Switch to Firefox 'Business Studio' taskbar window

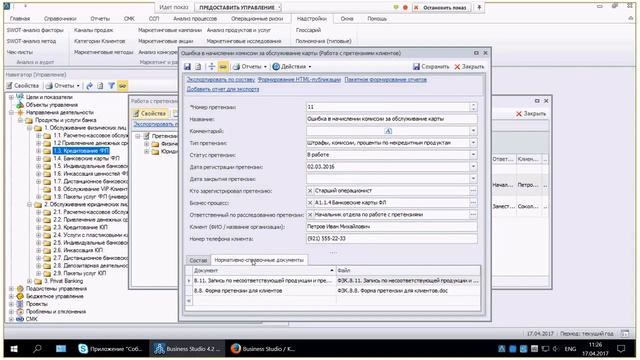tap(263, 349)
